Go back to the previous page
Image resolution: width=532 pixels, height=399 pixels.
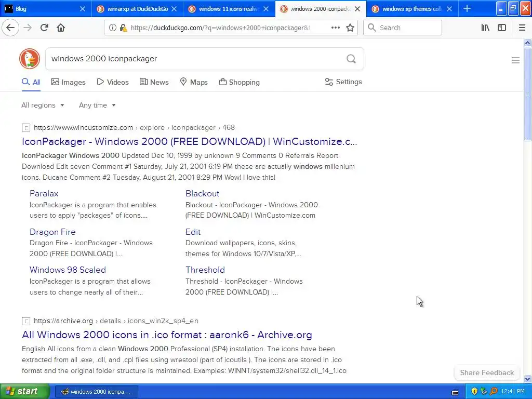point(10,28)
